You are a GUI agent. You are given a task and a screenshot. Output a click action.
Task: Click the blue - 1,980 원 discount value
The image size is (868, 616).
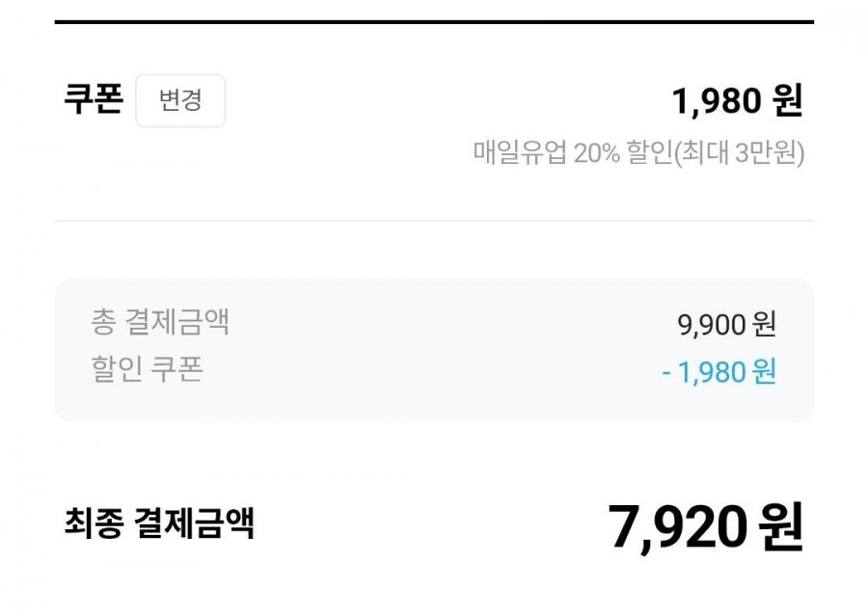coord(719,371)
